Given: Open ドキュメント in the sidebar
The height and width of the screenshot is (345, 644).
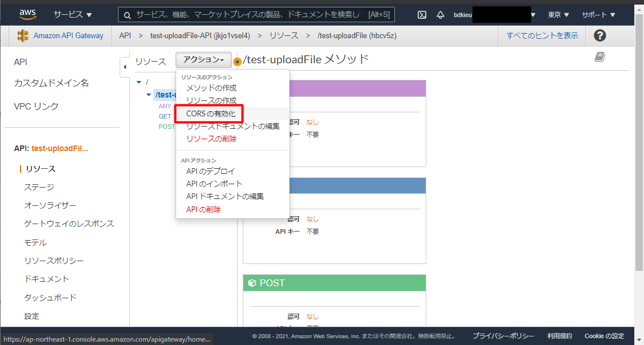Looking at the screenshot, I should [x=46, y=279].
